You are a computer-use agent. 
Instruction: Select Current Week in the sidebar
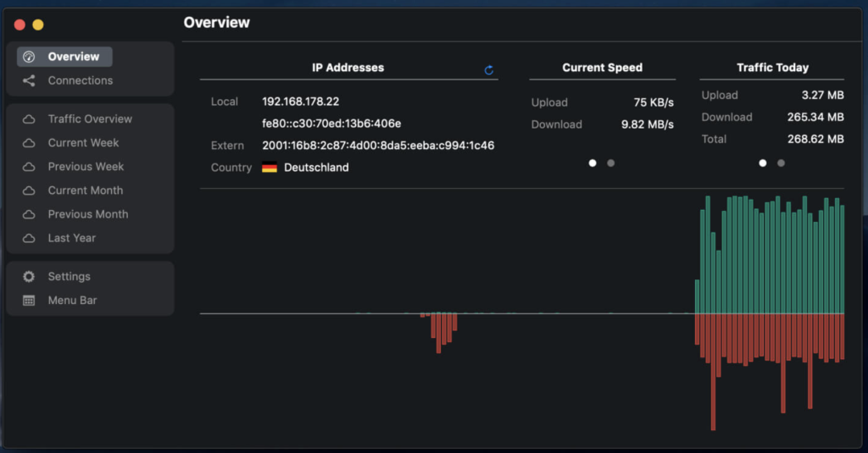(83, 143)
